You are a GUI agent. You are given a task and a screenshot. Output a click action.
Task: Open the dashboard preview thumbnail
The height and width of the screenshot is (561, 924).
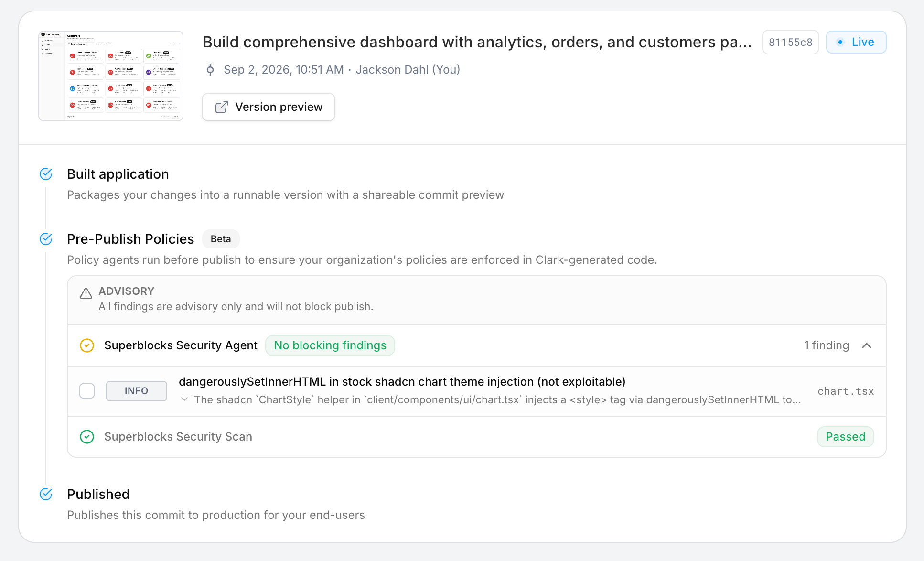[111, 76]
